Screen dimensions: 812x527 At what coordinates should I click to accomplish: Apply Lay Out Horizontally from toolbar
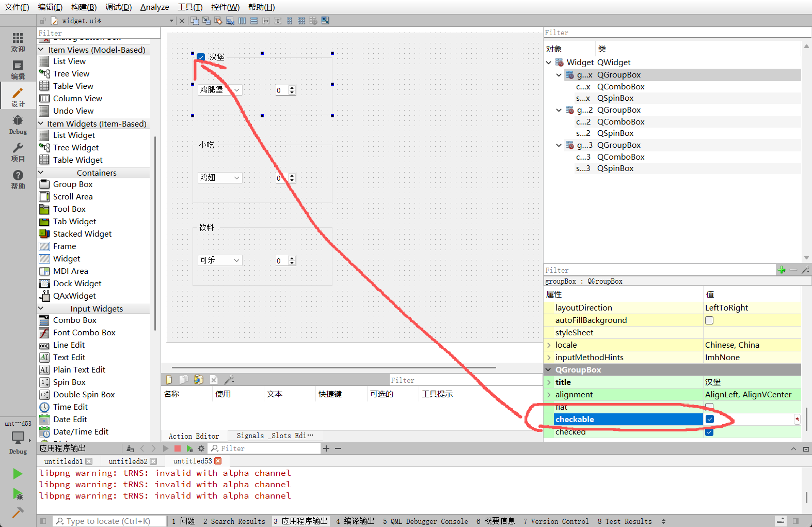pyautogui.click(x=242, y=21)
